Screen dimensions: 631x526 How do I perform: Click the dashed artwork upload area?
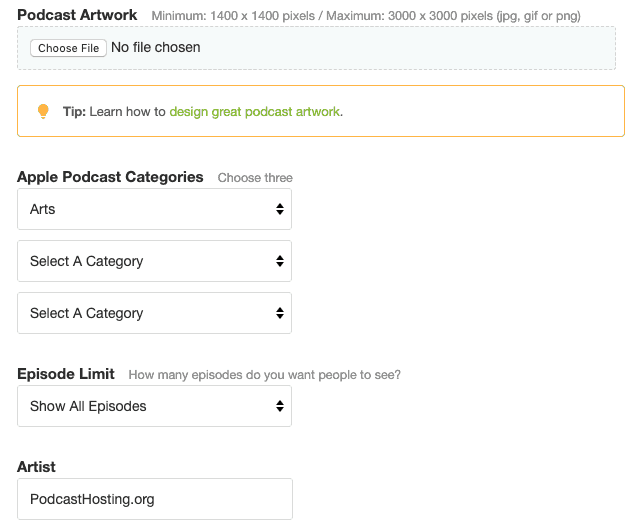pyautogui.click(x=316, y=48)
